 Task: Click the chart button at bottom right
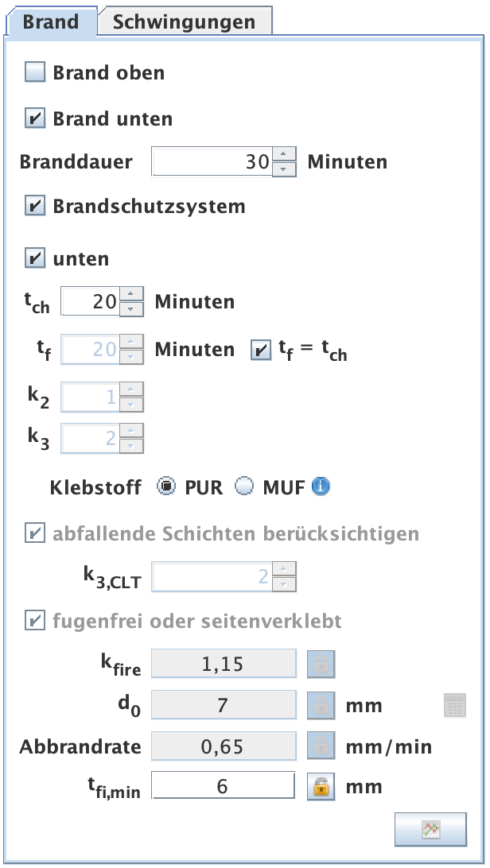[x=430, y=829]
